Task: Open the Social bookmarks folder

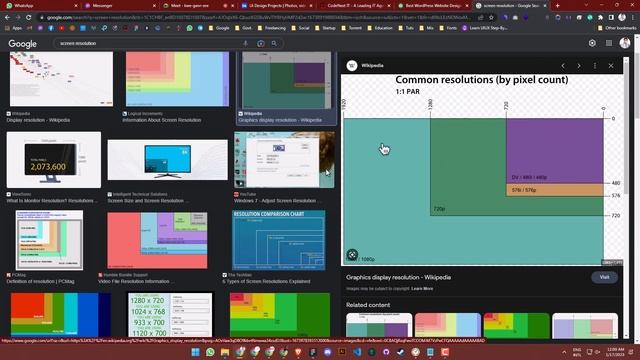Action: click(x=300, y=28)
